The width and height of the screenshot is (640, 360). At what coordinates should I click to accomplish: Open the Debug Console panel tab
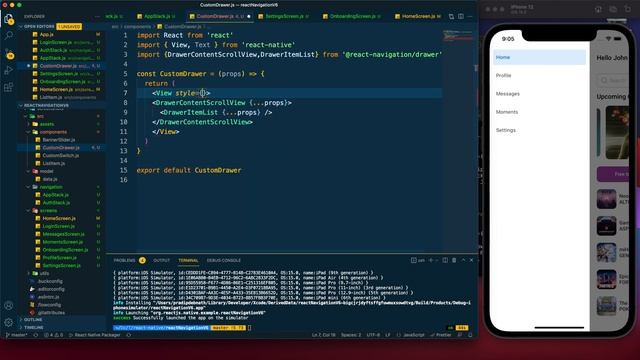(224, 260)
